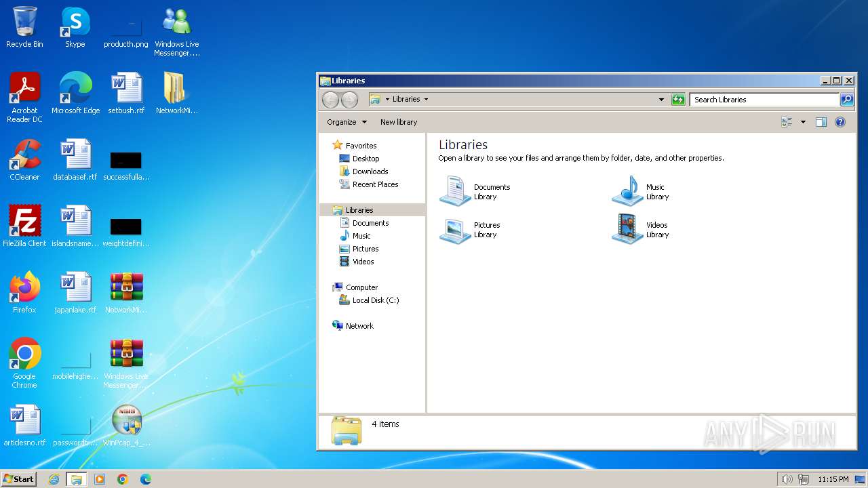Click Windows Explorer taskbar button
The width and height of the screenshot is (868, 488).
pyautogui.click(x=77, y=479)
